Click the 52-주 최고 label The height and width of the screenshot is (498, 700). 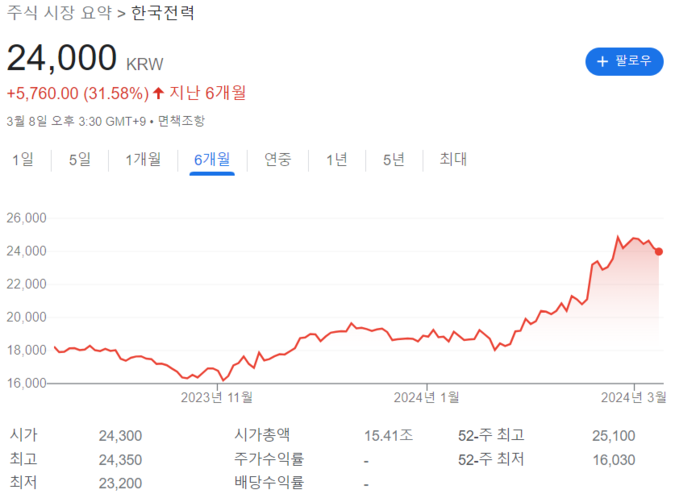pyautogui.click(x=491, y=435)
